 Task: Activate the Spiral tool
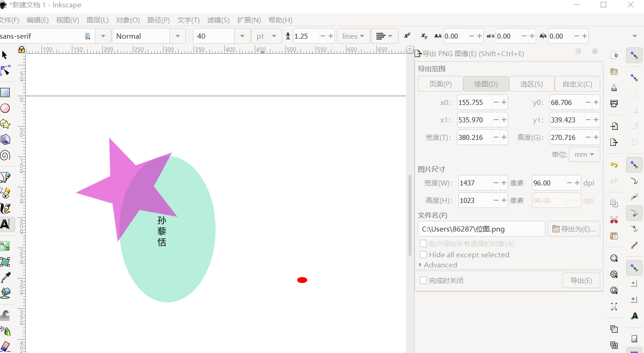coord(5,155)
